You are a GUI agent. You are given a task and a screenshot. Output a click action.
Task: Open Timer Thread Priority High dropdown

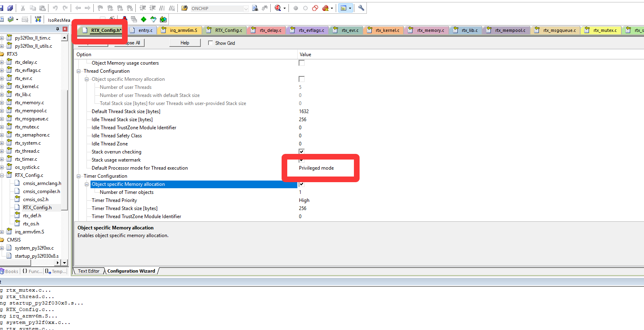(x=304, y=200)
